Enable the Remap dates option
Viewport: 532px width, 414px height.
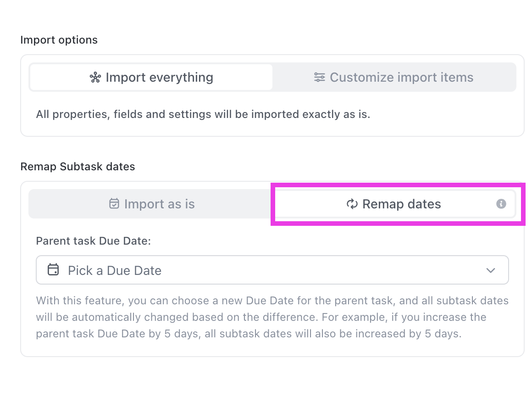point(394,204)
